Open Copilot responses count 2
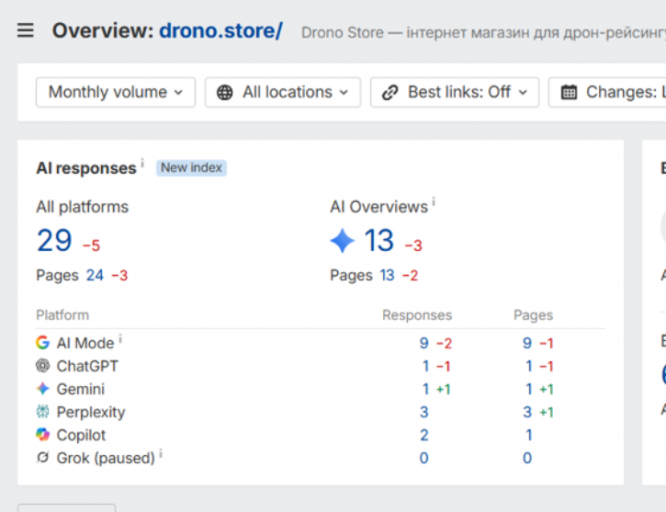 pyautogui.click(x=424, y=435)
